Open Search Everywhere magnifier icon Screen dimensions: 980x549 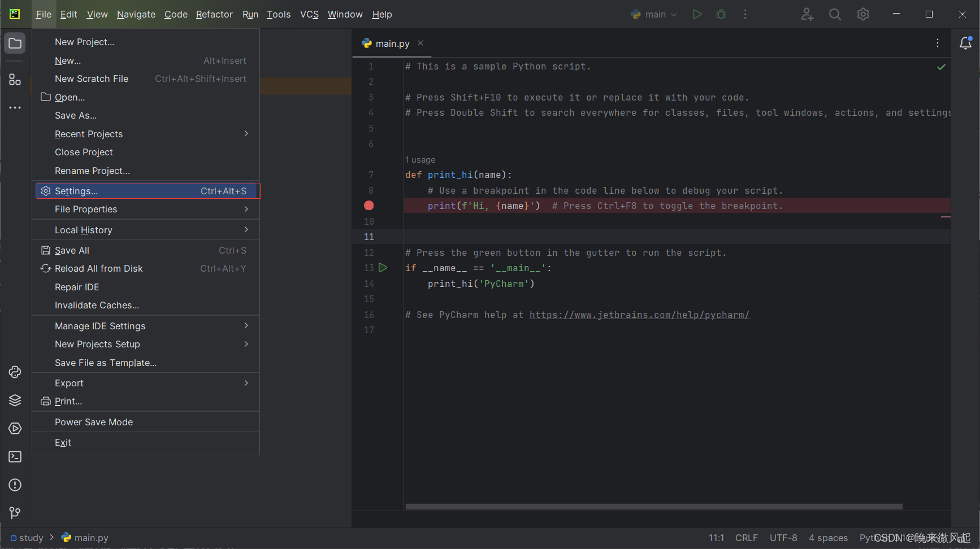click(835, 14)
